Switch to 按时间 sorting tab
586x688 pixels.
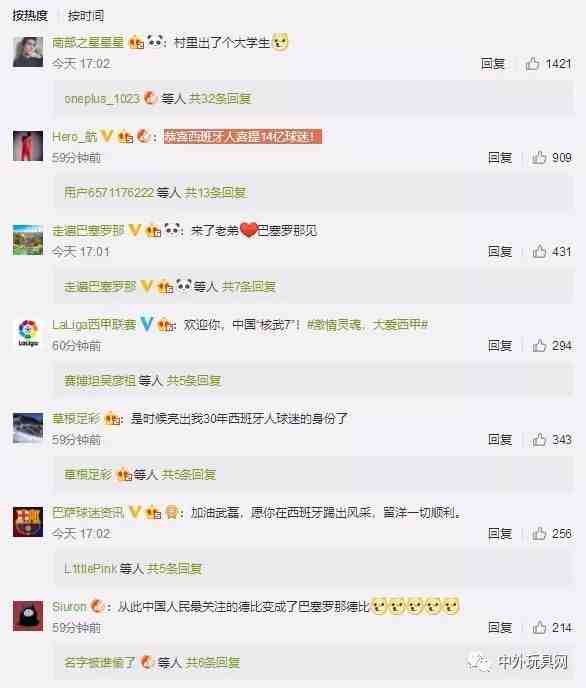tap(86, 16)
